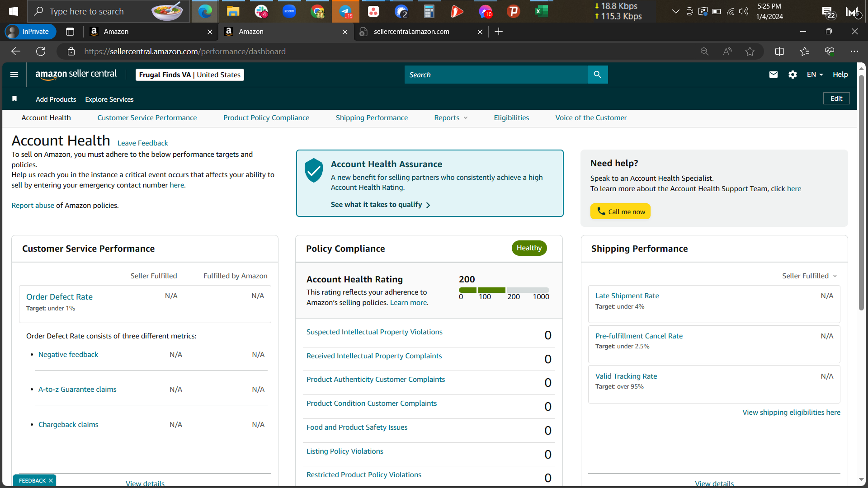Viewport: 868px width, 488px height.
Task: Open Telegram from taskbar
Action: [x=345, y=11]
